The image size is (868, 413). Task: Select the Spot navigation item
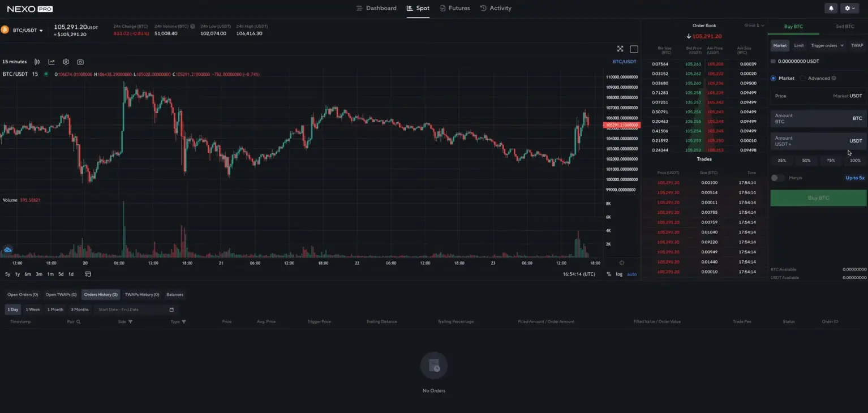pos(418,8)
